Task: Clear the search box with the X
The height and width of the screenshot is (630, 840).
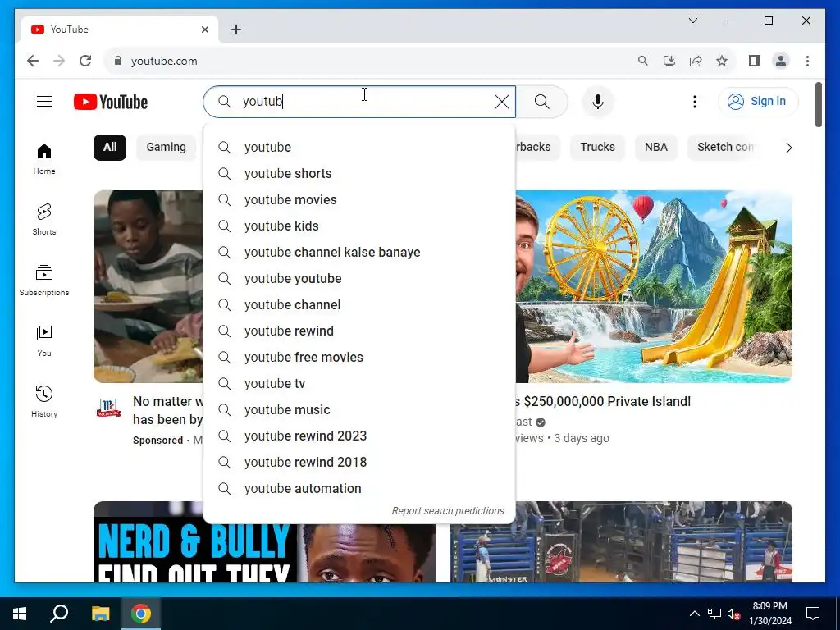Action: pos(501,102)
